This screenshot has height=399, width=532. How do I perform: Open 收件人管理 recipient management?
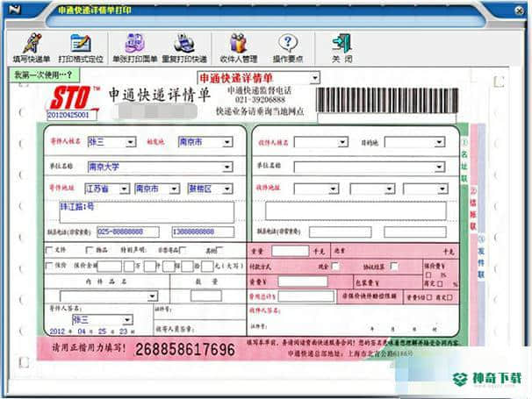[x=239, y=48]
